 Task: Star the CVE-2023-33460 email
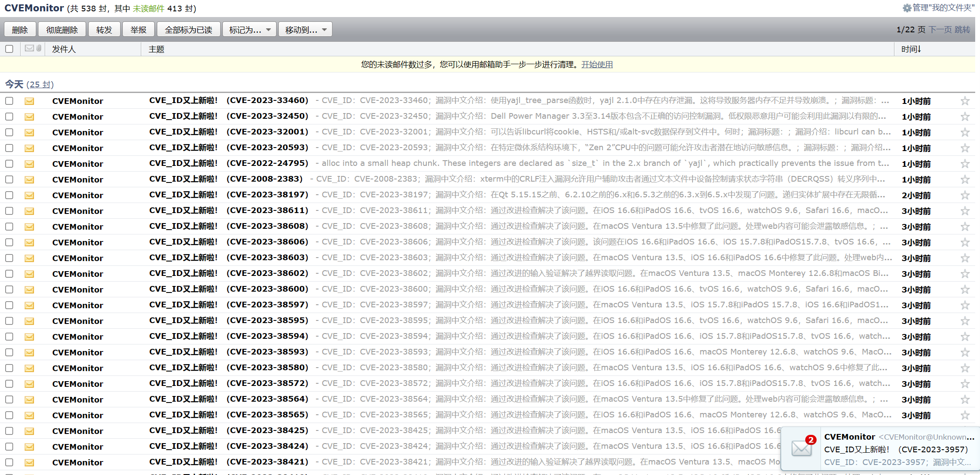pyautogui.click(x=965, y=101)
